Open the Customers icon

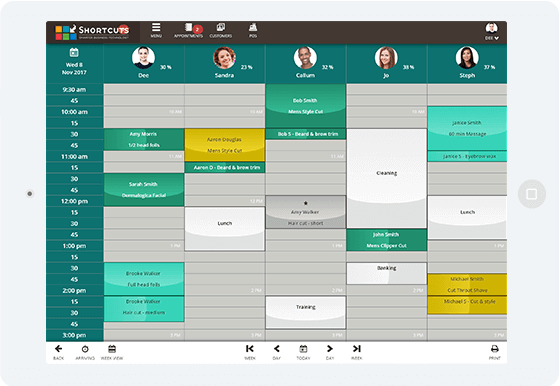221,30
